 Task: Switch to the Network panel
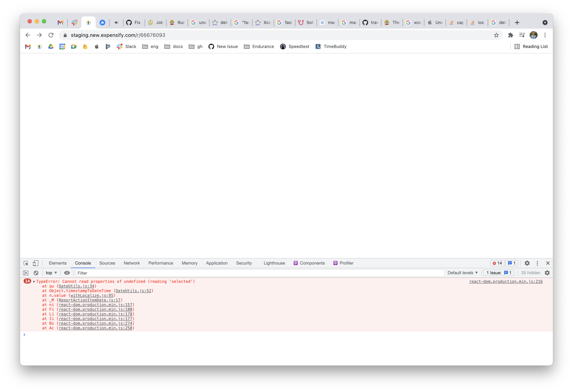pos(132,263)
